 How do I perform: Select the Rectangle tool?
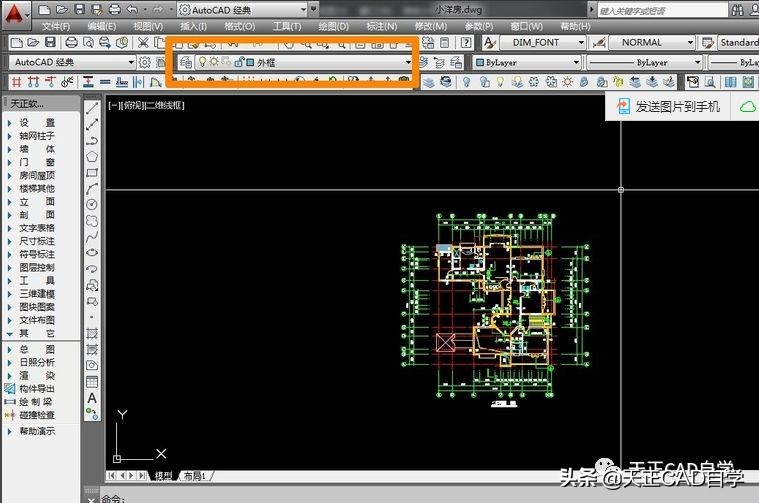pyautogui.click(x=92, y=172)
